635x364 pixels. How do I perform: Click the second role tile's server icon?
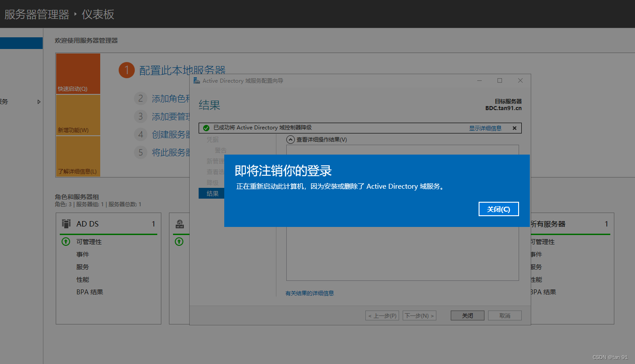[179, 224]
